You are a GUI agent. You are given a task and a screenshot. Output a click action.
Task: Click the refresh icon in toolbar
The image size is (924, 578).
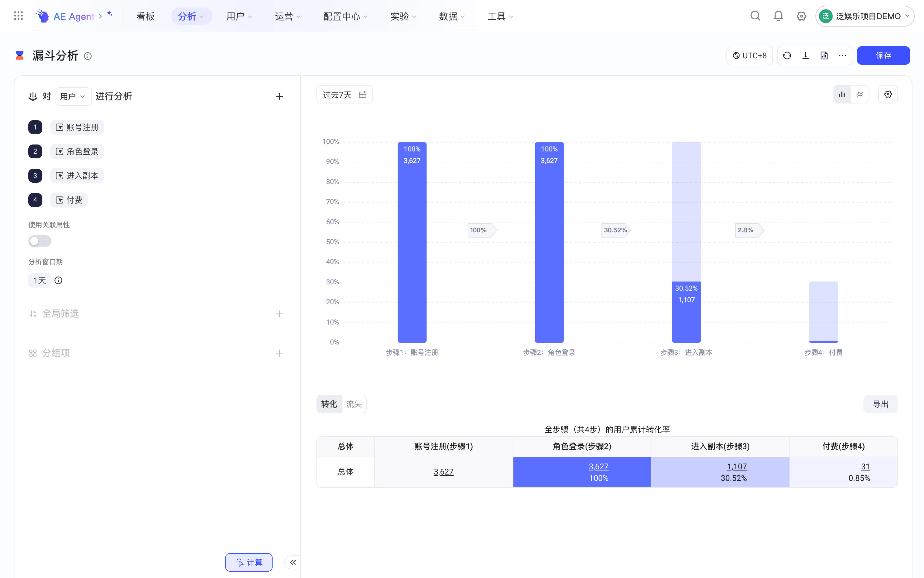787,56
